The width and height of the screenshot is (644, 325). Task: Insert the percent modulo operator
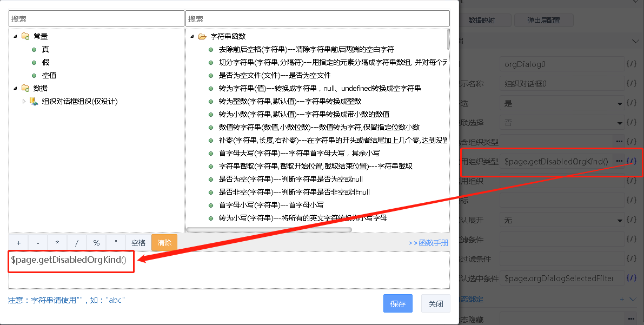[x=96, y=243]
